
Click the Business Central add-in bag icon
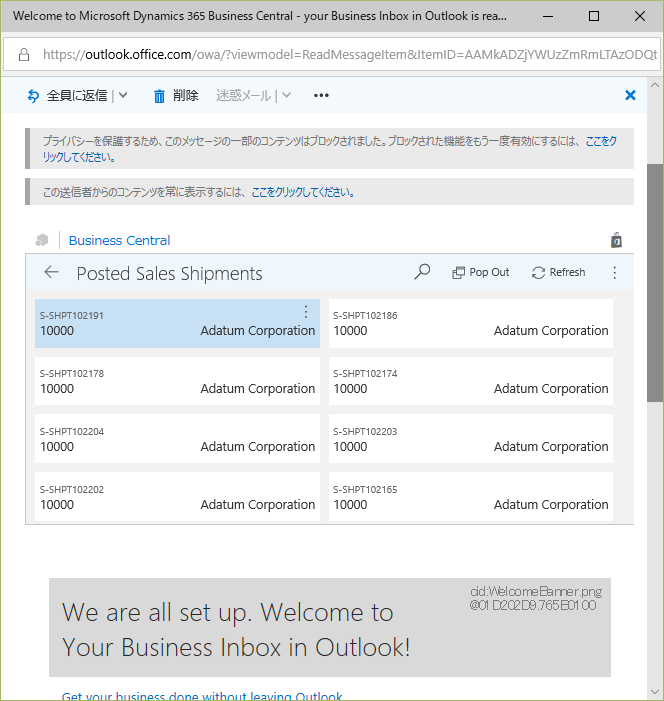point(616,240)
